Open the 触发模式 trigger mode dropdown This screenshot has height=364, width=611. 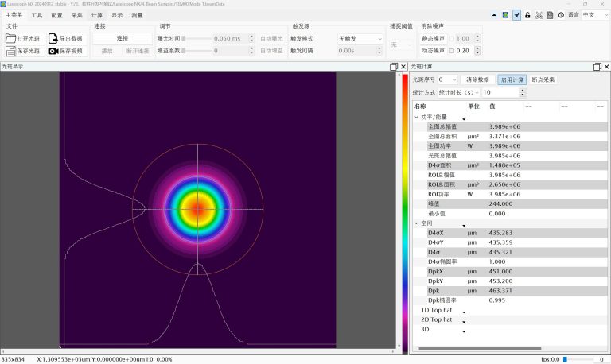pos(358,38)
